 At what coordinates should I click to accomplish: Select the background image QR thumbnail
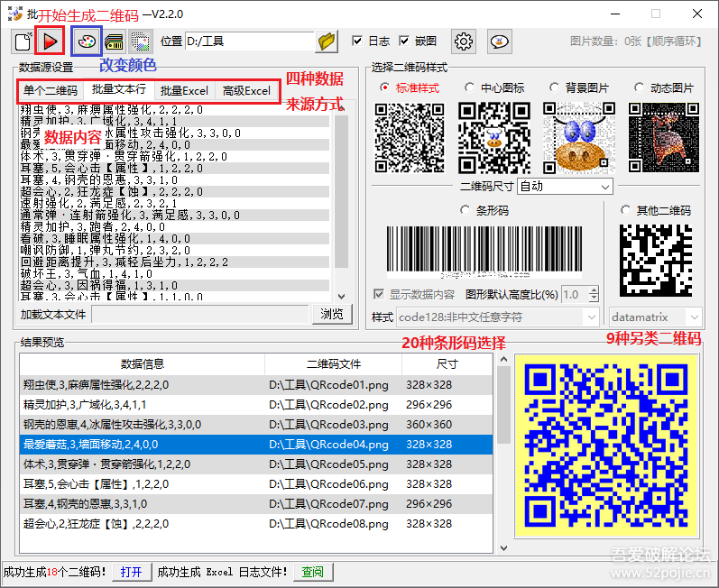(579, 137)
